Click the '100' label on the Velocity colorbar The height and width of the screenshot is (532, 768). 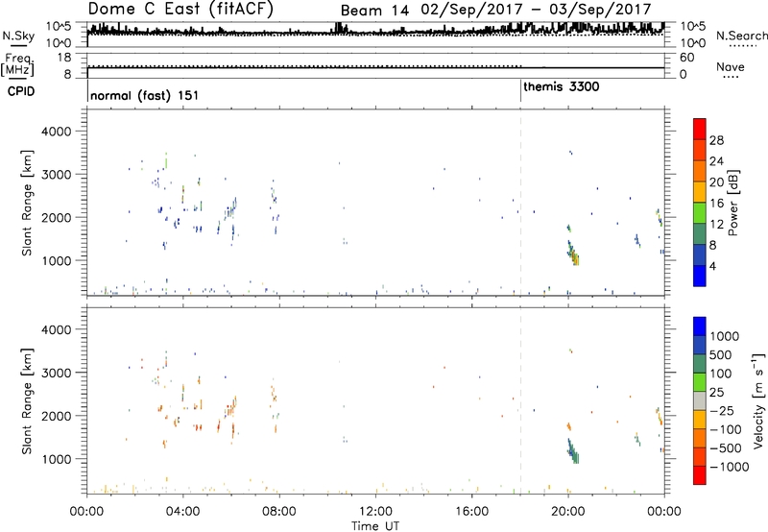721,374
